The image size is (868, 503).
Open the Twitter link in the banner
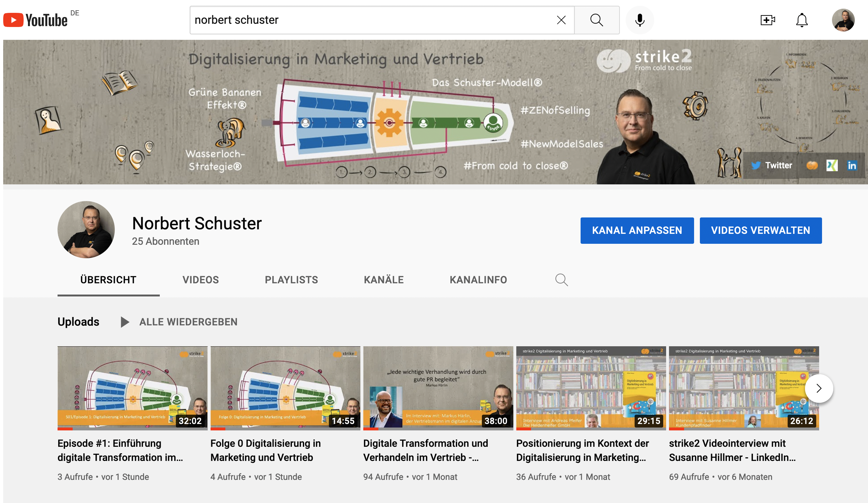(x=772, y=165)
